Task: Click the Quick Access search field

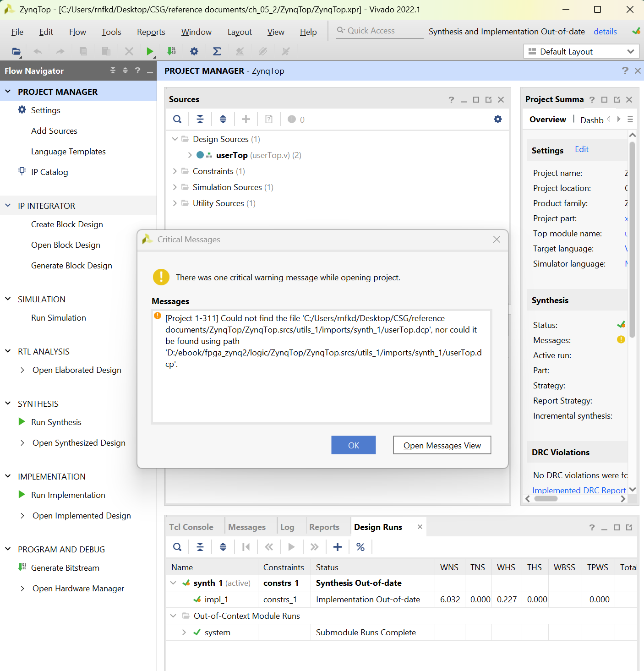Action: 380,31
